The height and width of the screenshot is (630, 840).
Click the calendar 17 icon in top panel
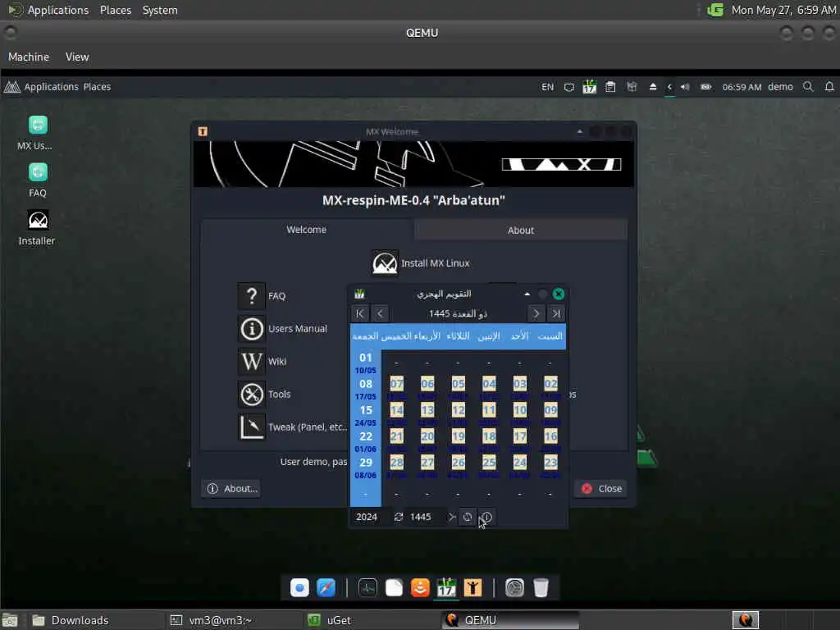589,87
